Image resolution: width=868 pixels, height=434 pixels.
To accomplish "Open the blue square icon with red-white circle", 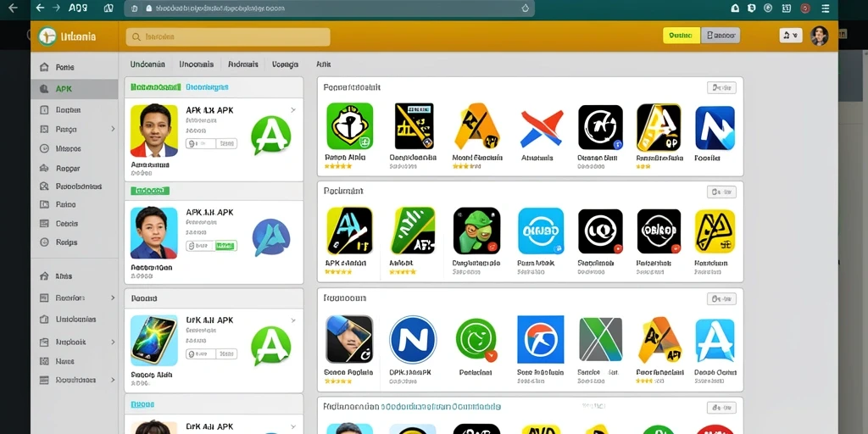I will pyautogui.click(x=540, y=339).
